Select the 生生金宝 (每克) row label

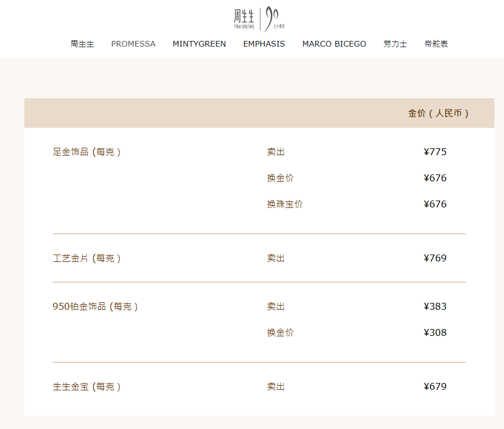pyautogui.click(x=86, y=386)
